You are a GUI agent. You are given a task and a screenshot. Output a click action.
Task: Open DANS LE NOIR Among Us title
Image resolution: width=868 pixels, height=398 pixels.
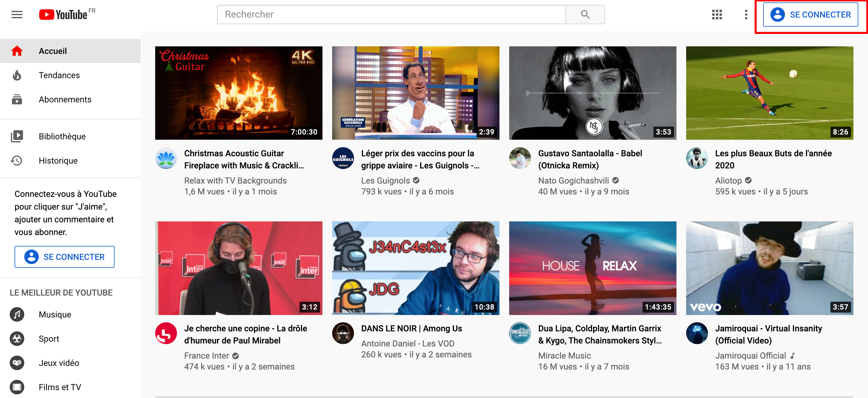tap(412, 328)
